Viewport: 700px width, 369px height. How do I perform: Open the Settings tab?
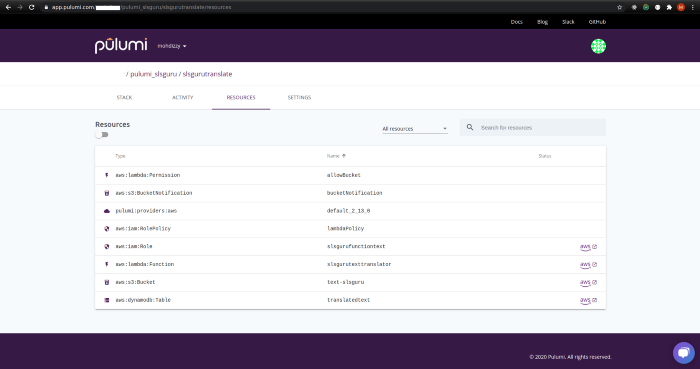tap(299, 97)
